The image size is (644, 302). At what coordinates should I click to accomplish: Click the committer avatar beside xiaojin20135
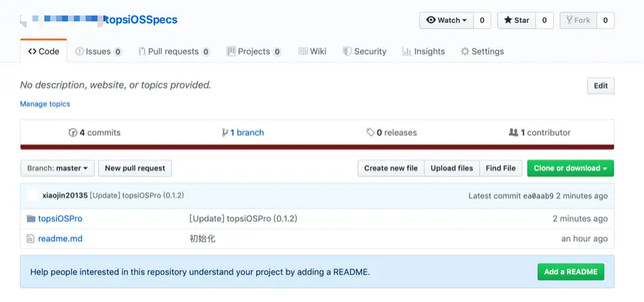click(x=32, y=196)
